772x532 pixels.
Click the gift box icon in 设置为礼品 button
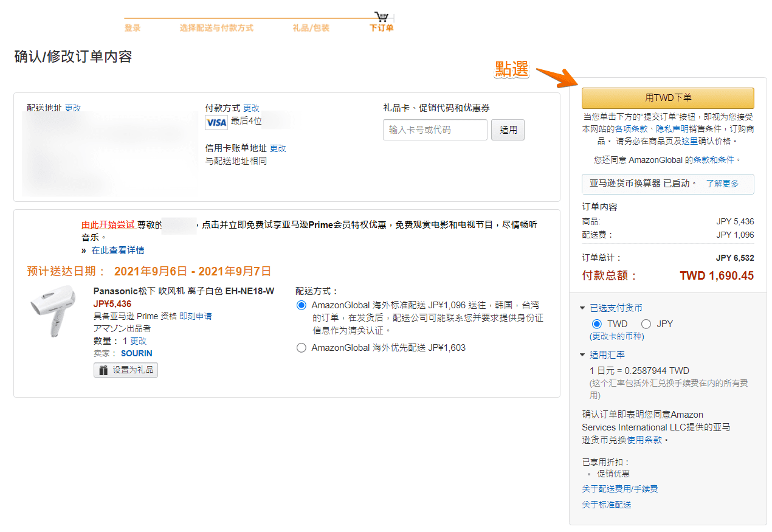pyautogui.click(x=103, y=370)
